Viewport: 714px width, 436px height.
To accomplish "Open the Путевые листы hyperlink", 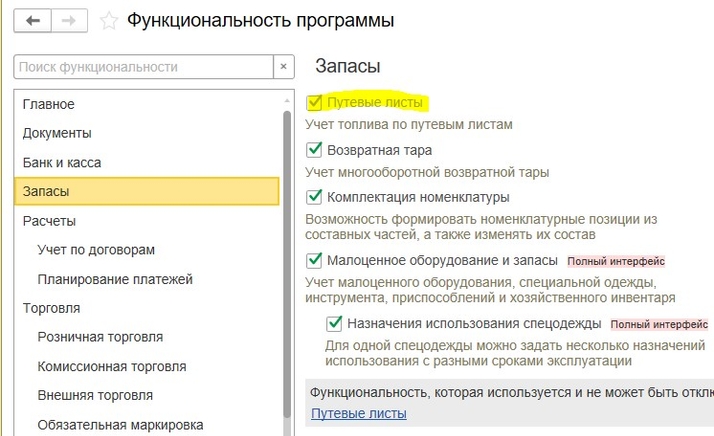I will click(x=359, y=414).
